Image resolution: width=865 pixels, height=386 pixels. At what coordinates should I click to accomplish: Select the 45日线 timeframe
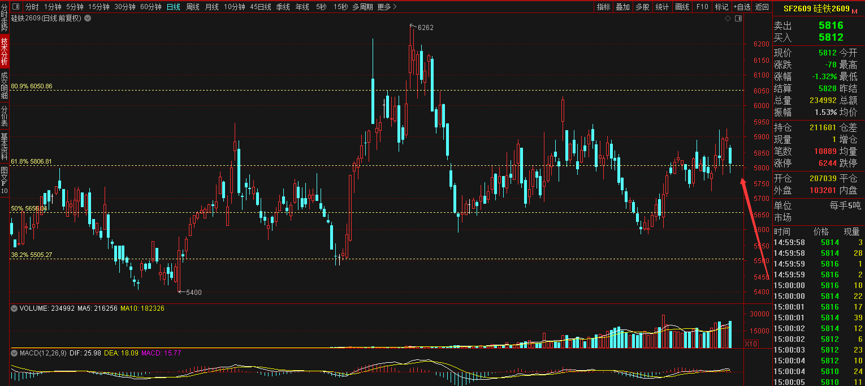click(260, 7)
